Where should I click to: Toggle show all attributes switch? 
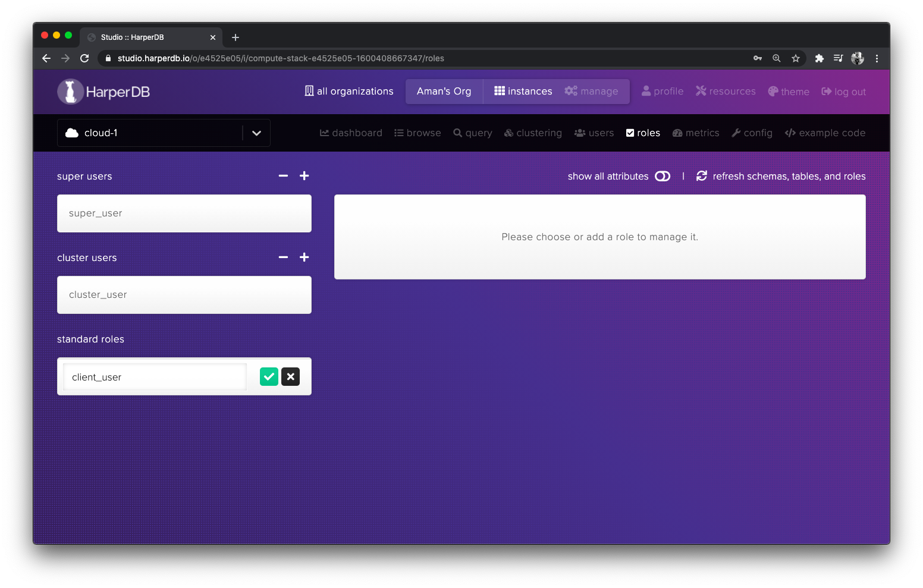click(x=663, y=176)
